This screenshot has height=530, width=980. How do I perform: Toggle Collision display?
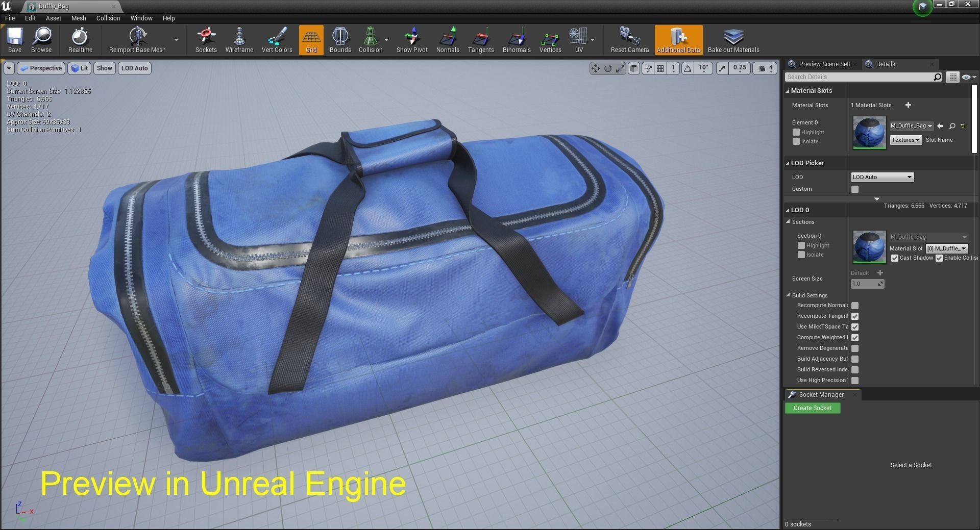tap(371, 40)
